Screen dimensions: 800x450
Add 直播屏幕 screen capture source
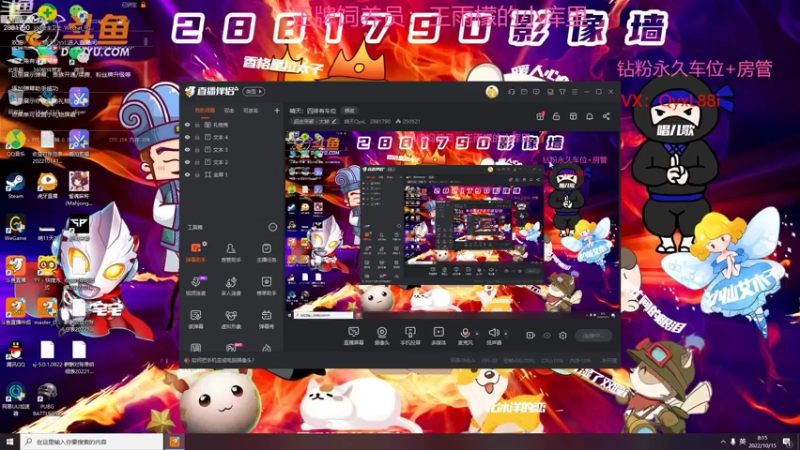[353, 336]
